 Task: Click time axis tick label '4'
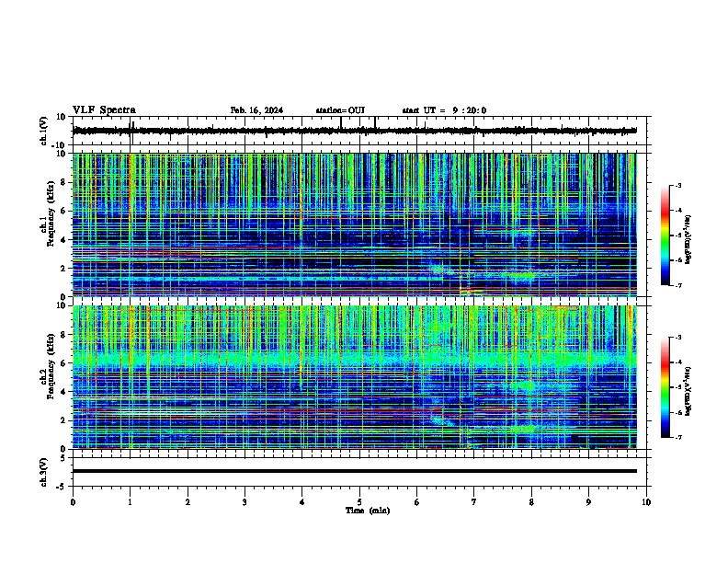(x=302, y=502)
